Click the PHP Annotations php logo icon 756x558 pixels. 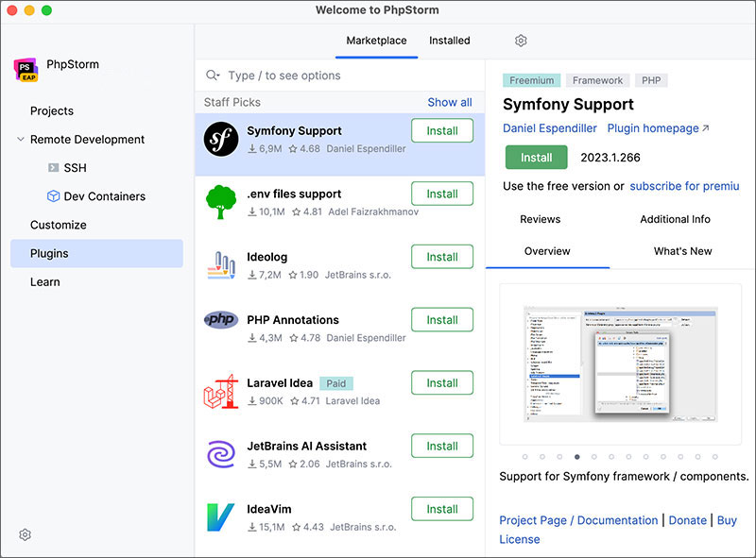(x=221, y=319)
